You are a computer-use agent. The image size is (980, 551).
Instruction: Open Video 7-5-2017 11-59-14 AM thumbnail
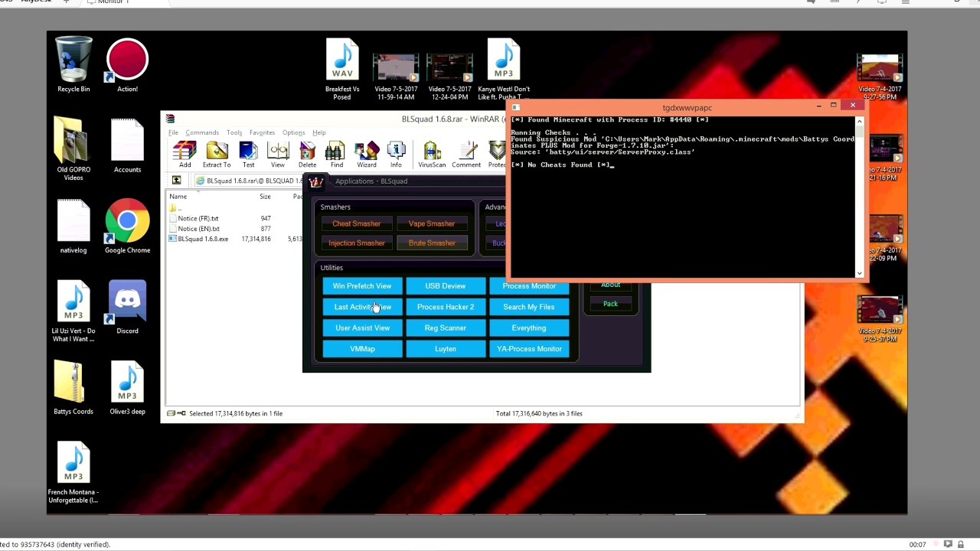point(395,76)
